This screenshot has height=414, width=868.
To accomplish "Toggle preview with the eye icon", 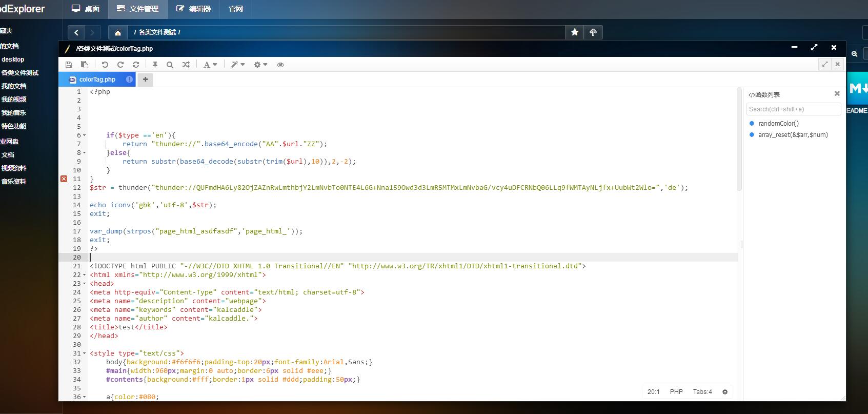I will 280,65.
